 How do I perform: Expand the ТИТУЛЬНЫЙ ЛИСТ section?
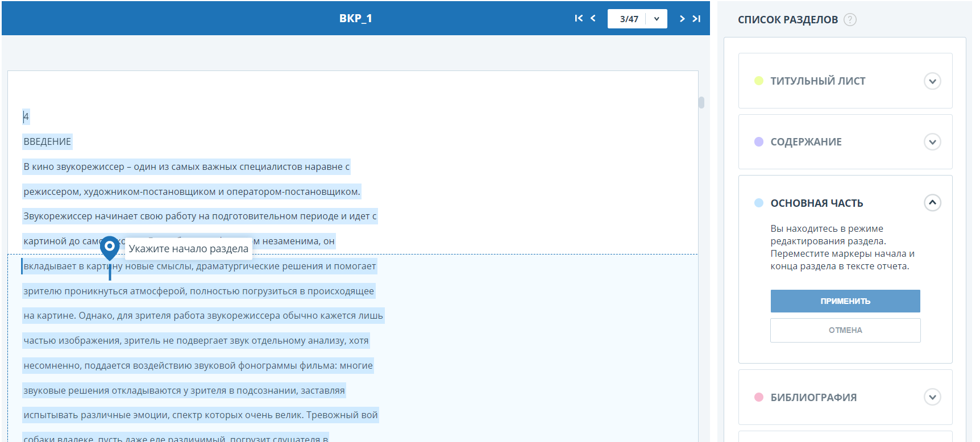point(932,81)
